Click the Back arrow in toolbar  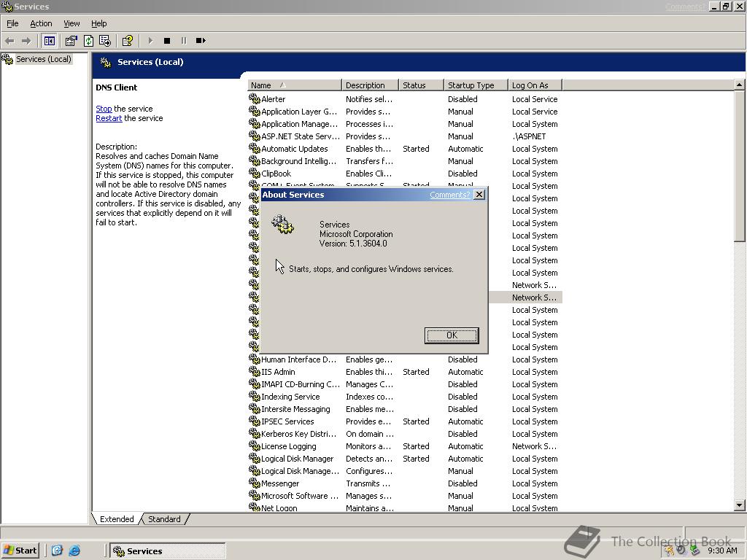(x=9, y=41)
